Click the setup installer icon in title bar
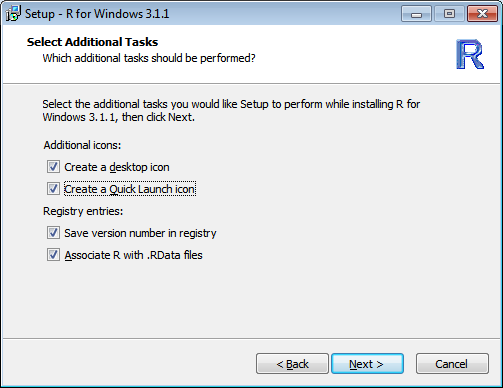This screenshot has width=503, height=388. coord(13,14)
